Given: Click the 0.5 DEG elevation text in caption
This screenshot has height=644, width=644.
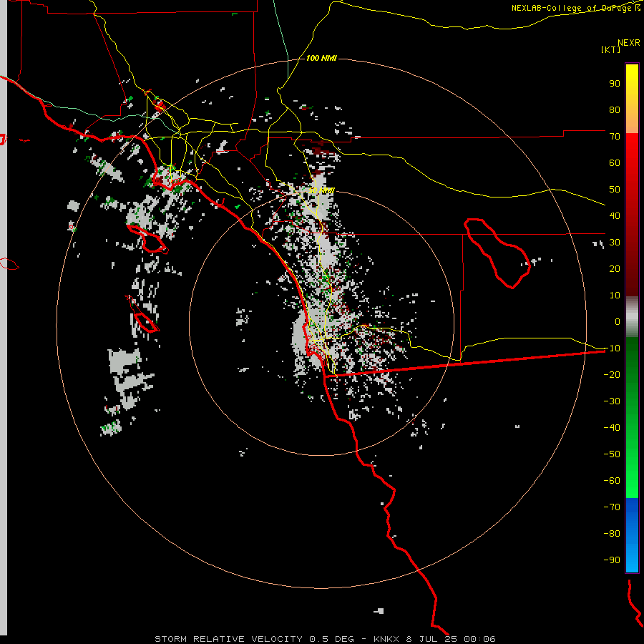Looking at the screenshot, I should [331, 639].
